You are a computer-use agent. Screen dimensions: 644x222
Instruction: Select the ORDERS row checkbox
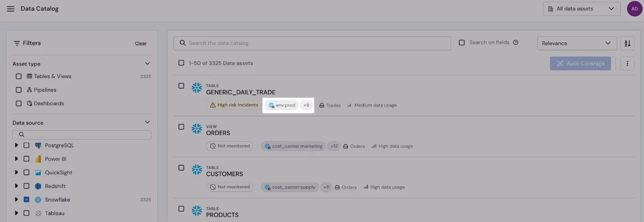pos(181,127)
